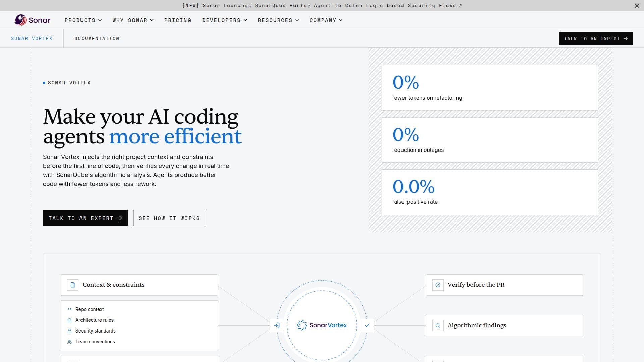Click the Security standards lock icon
This screenshot has height=362, width=644.
[x=69, y=331]
